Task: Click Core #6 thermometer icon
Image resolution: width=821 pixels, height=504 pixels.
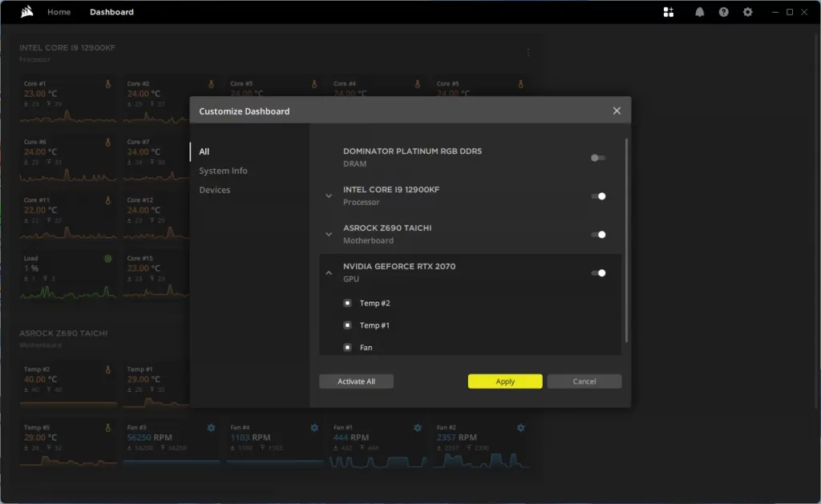Action: pos(108,142)
